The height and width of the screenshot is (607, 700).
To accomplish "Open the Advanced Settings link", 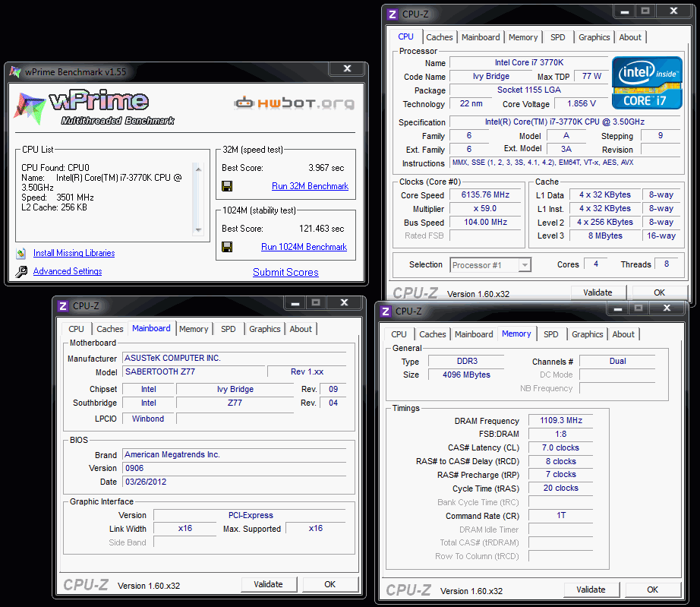I will point(68,271).
